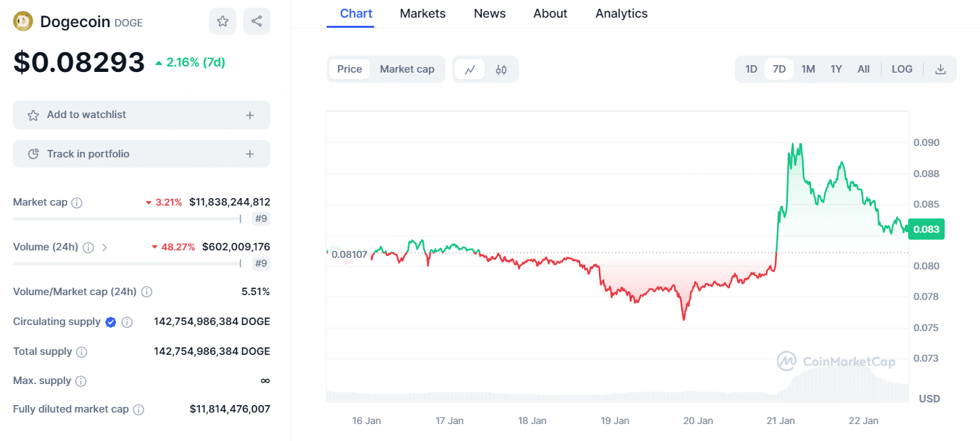Viewport: 980px width, 441px height.
Task: Open the share button
Action: click(x=257, y=21)
